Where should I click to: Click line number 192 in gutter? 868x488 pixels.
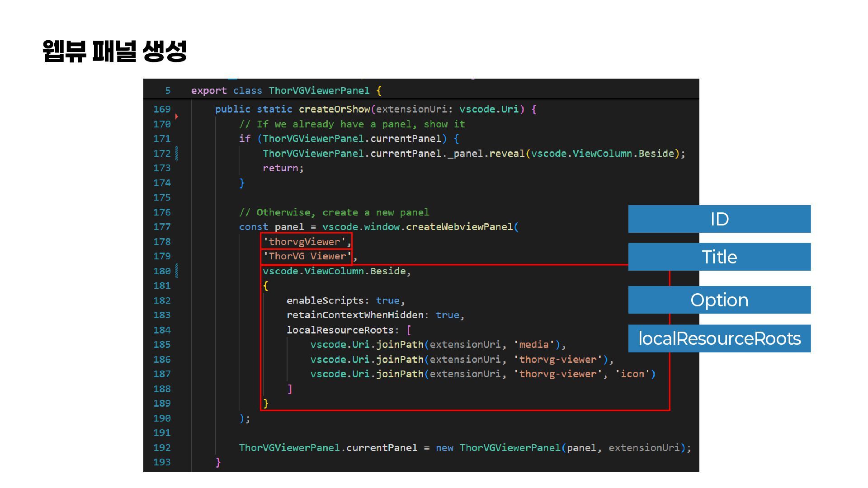pyautogui.click(x=162, y=448)
